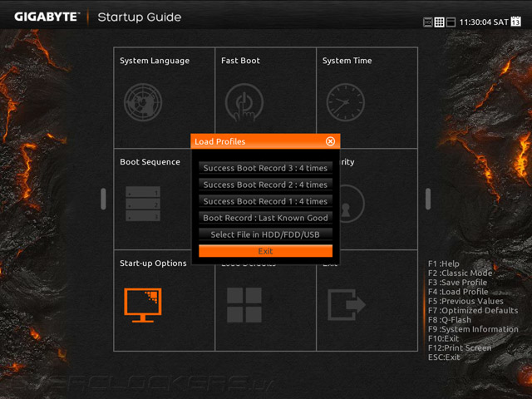Click the Startup Guide title

(140, 17)
